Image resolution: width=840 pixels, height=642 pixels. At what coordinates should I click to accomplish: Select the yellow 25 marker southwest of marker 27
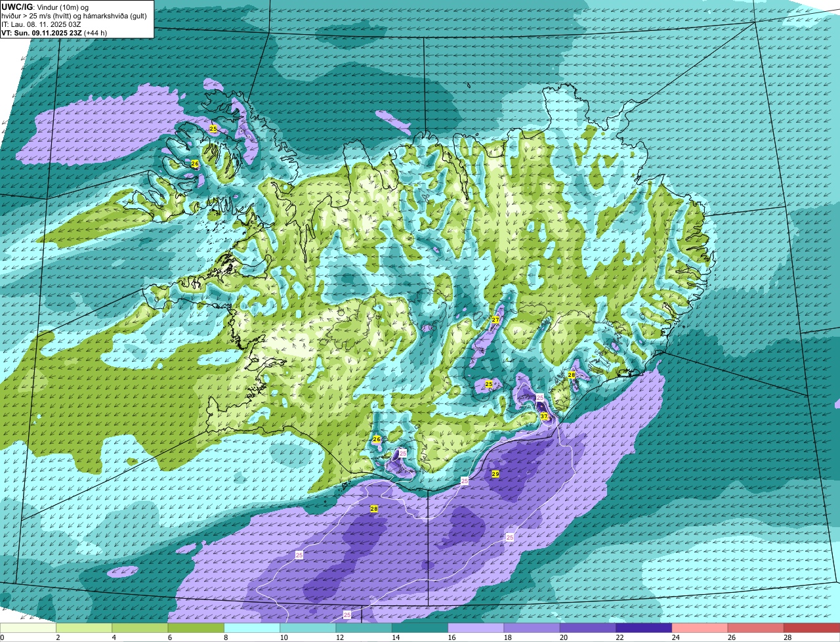coord(489,383)
